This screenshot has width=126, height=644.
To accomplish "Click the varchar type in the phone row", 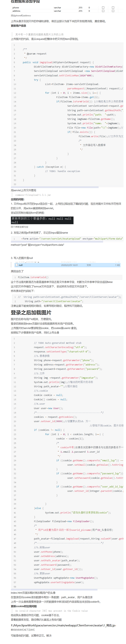I will 57,8.
